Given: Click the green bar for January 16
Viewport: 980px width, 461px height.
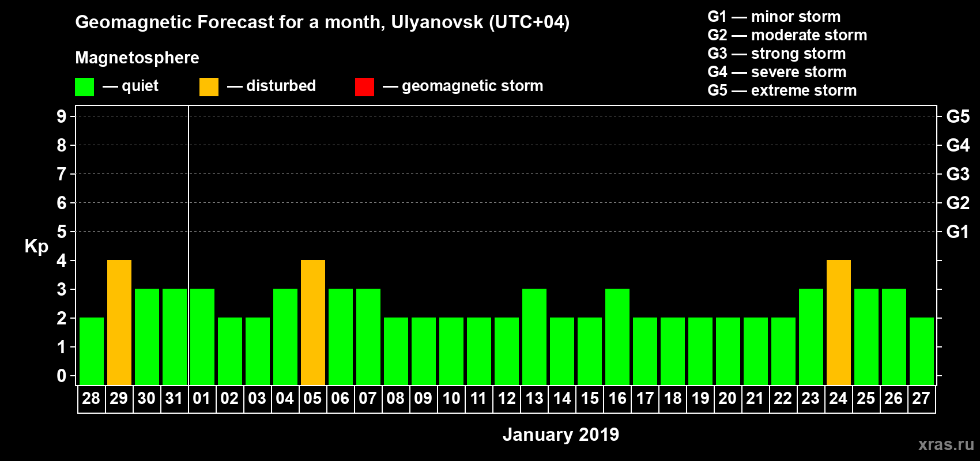Looking at the screenshot, I should tap(617, 337).
